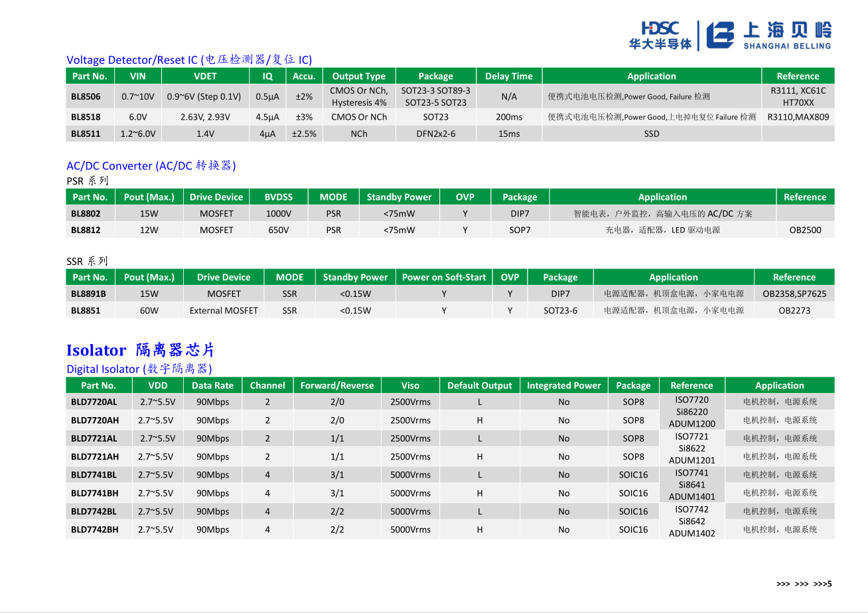Viewport: 868px width, 613px height.
Task: Click the BLD7720AL part number
Action: (94, 402)
